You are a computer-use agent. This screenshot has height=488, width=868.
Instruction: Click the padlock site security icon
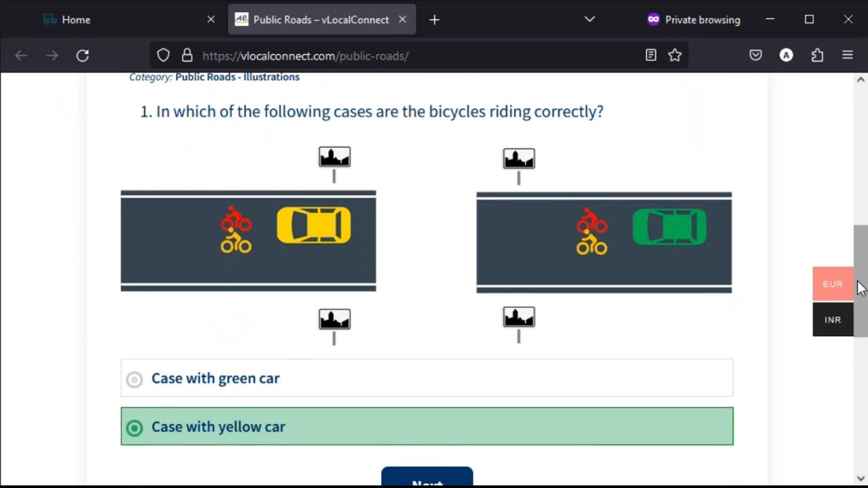click(x=187, y=56)
